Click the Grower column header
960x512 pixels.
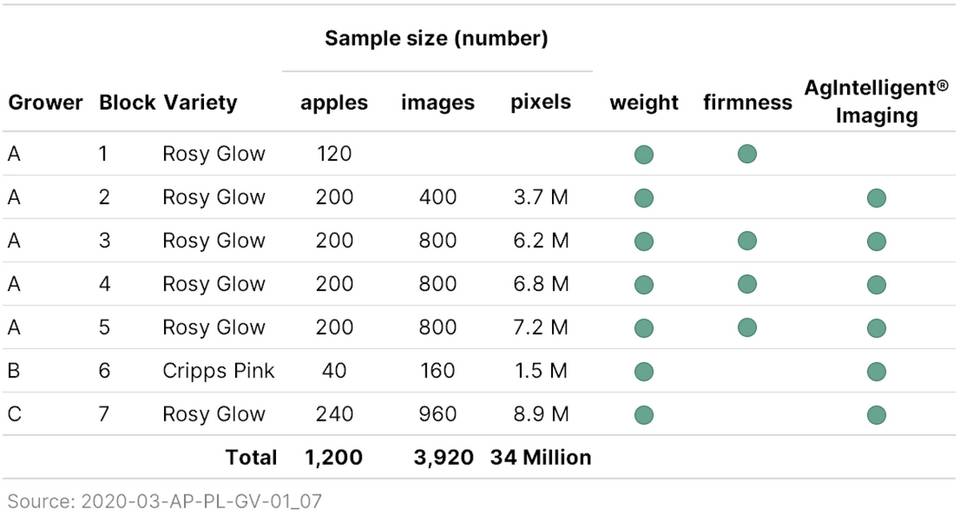point(46,103)
